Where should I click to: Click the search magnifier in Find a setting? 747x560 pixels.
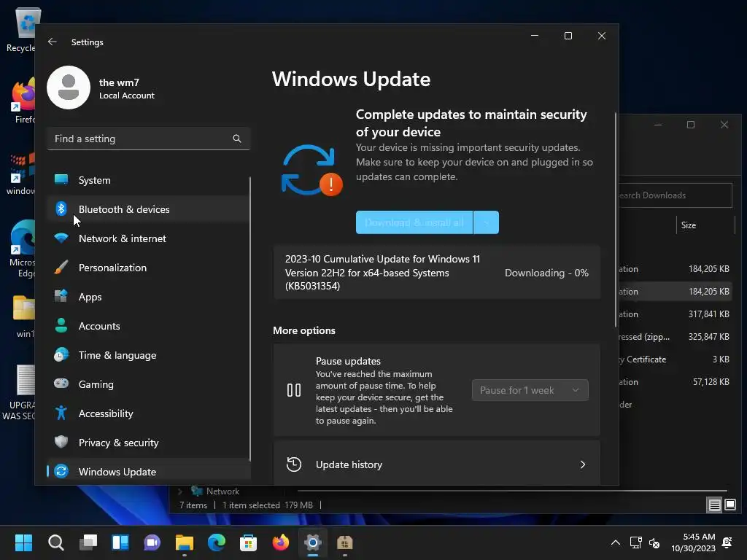(237, 139)
